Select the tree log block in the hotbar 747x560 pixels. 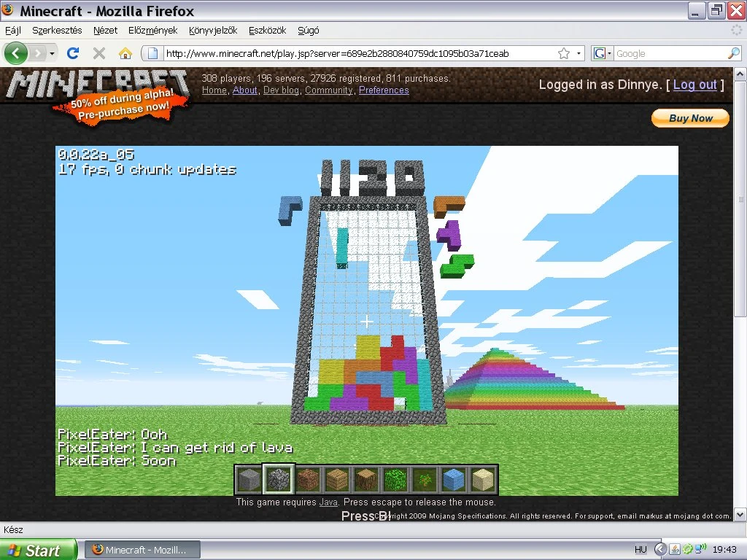tap(366, 479)
